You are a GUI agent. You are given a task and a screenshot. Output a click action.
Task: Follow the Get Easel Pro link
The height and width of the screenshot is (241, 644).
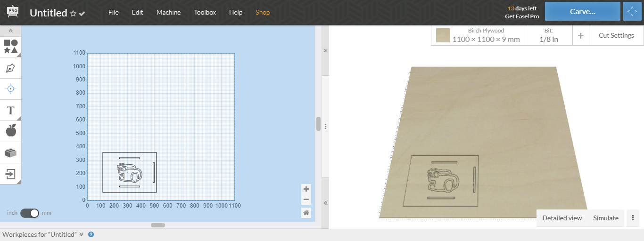pyautogui.click(x=522, y=16)
